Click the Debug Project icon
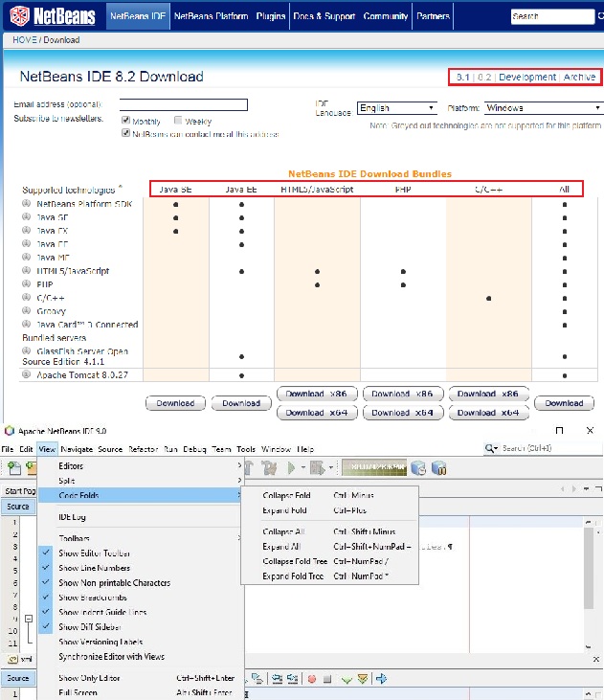Viewport: 604px width, 700px height. click(317, 468)
